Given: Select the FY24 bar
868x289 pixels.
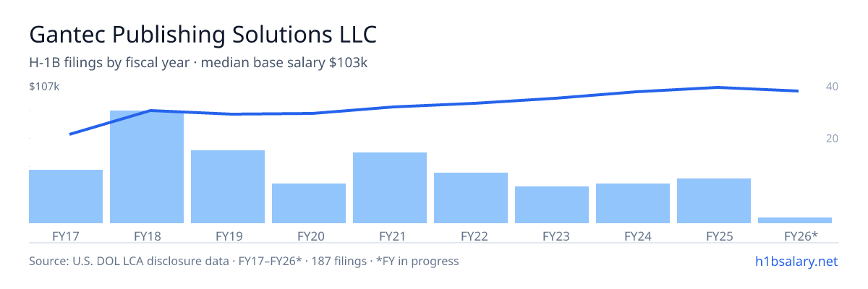Looking at the screenshot, I should (633, 203).
